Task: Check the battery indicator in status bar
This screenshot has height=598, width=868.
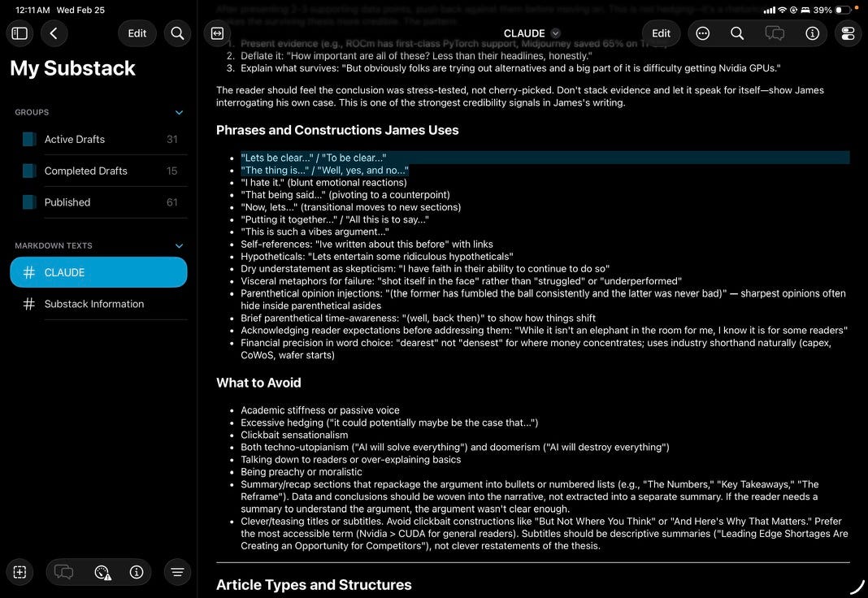Action: pyautogui.click(x=842, y=10)
